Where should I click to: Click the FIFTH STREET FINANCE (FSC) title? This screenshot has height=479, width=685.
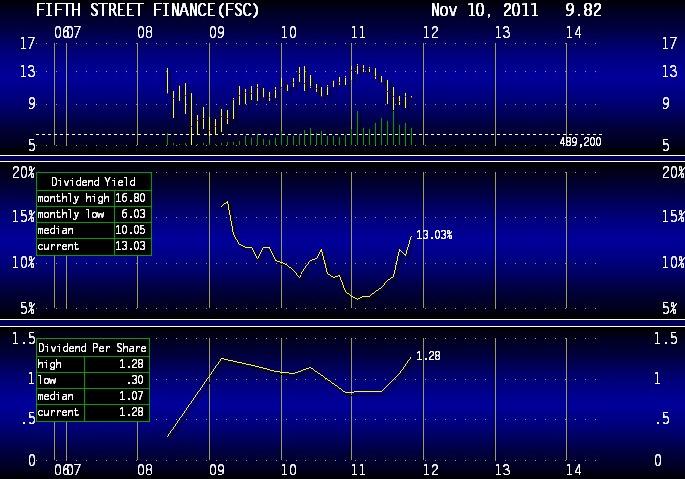[x=147, y=10]
